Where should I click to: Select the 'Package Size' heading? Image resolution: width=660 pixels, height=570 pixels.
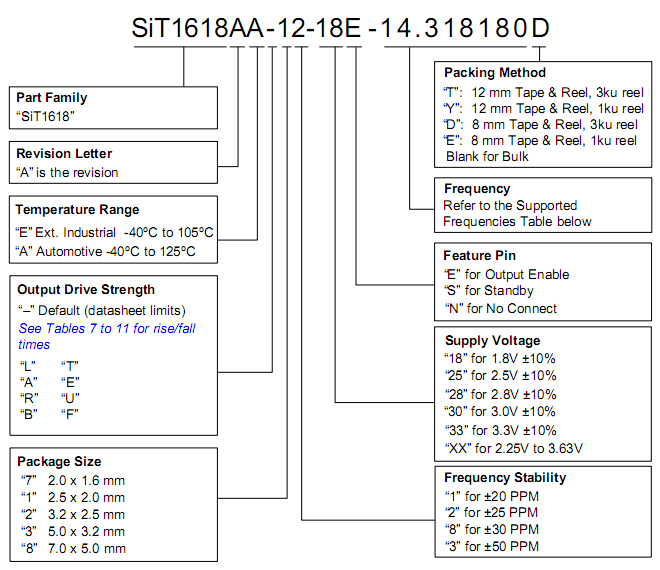tap(59, 461)
